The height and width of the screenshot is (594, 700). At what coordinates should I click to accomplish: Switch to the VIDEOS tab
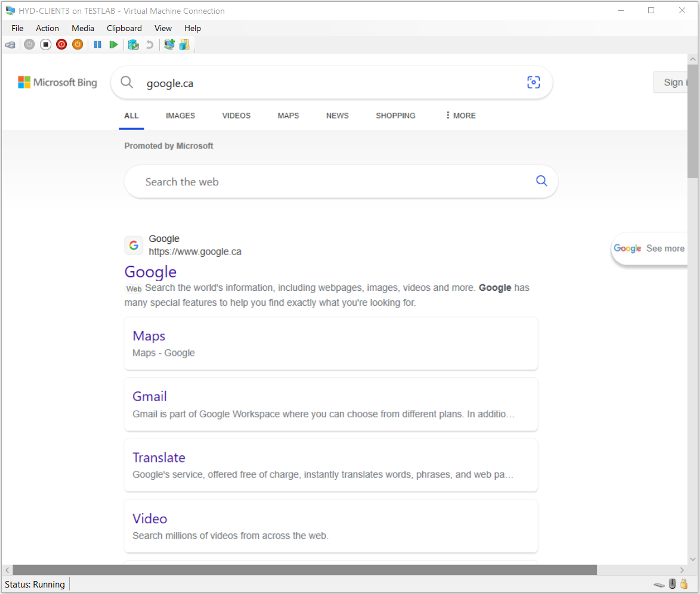pyautogui.click(x=236, y=115)
